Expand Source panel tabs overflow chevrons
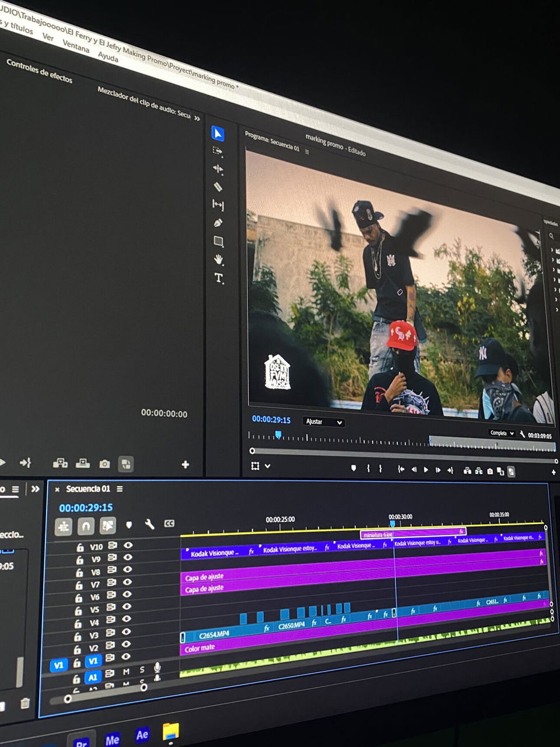 [197, 118]
